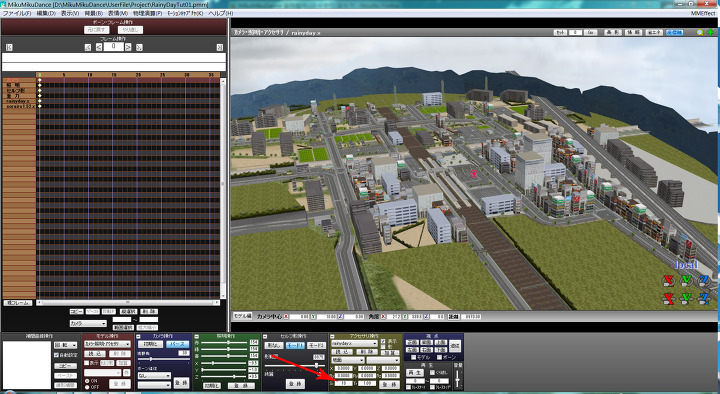The height and width of the screenshot is (394, 720).
Task: Click the frame number input field
Action: click(x=113, y=47)
